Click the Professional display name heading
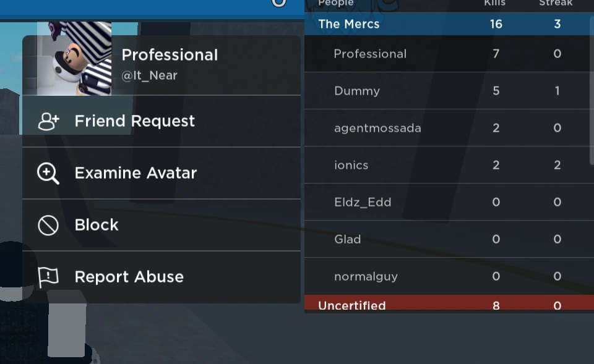 click(x=170, y=55)
